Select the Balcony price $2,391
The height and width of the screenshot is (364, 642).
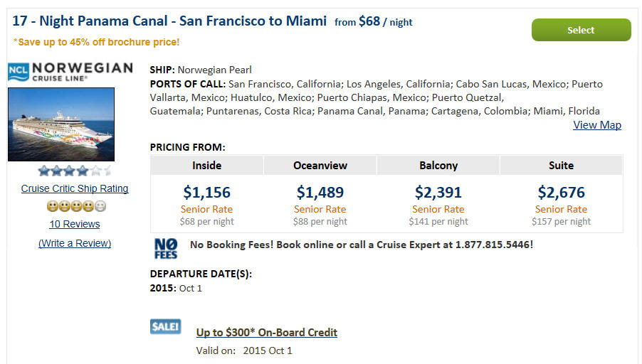[x=438, y=192]
